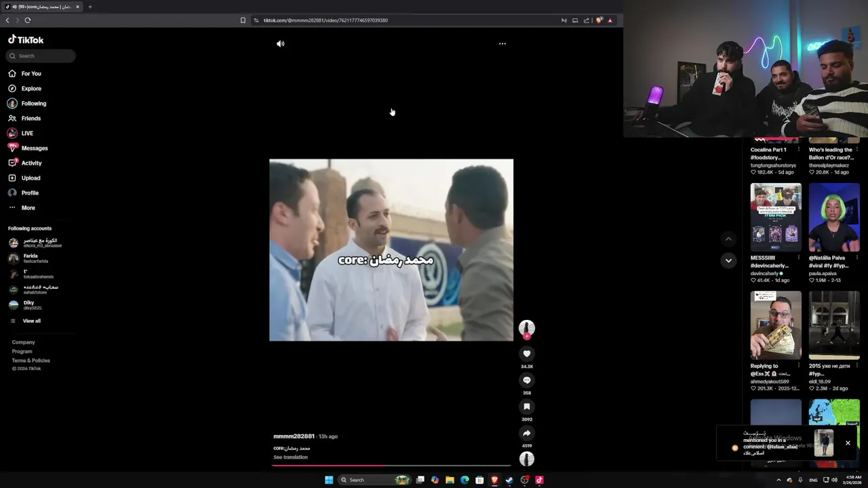The image size is (868, 488).
Task: Open the Company footer link
Action: [23, 342]
